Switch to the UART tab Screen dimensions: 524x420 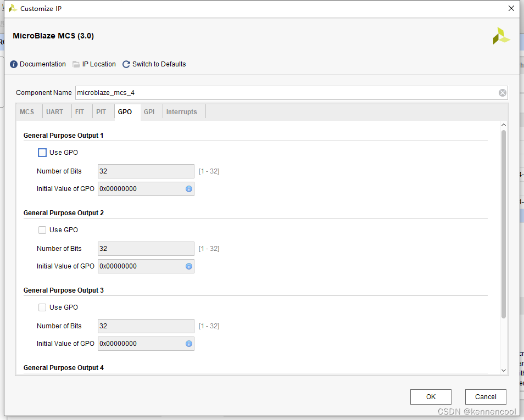54,112
